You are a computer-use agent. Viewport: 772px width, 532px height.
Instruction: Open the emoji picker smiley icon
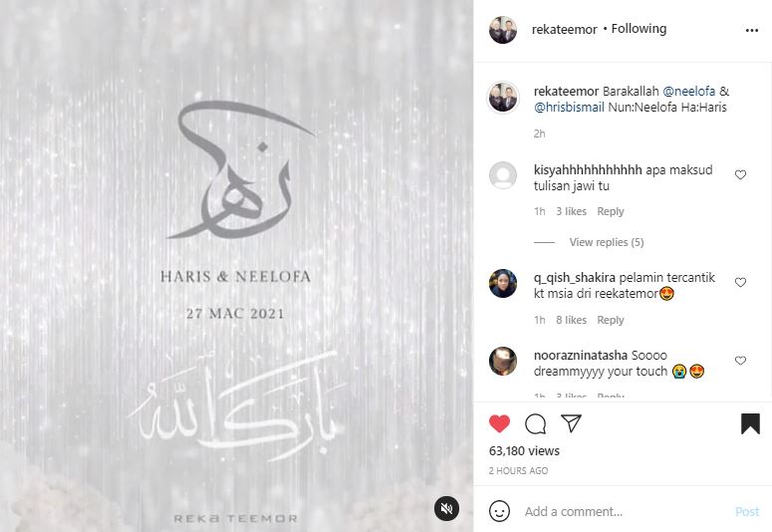499,511
